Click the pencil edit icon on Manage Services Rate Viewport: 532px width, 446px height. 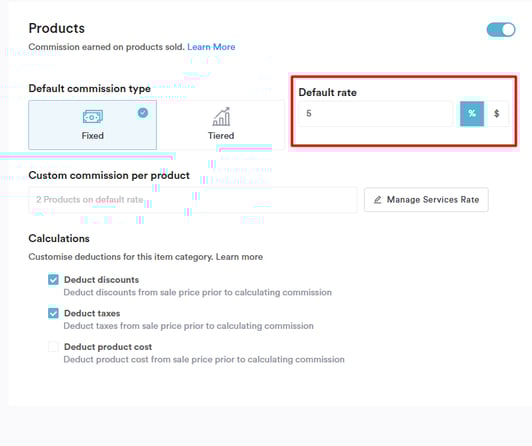377,200
